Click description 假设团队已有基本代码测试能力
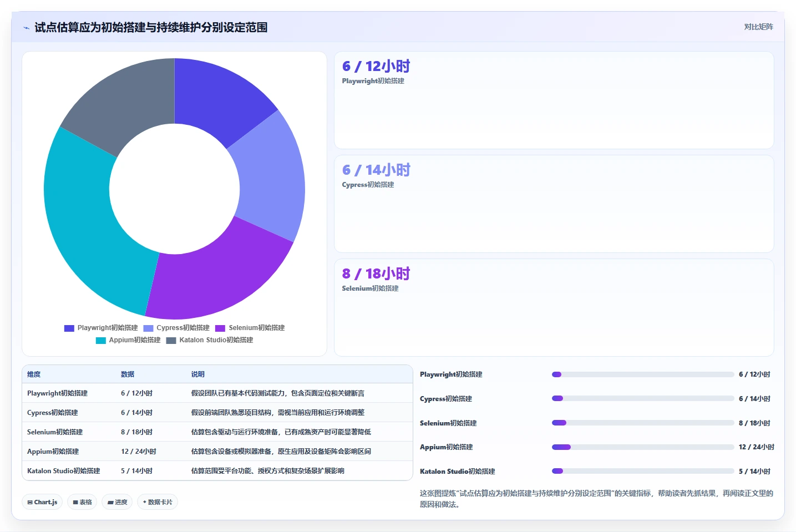796x532 pixels. 278,393
